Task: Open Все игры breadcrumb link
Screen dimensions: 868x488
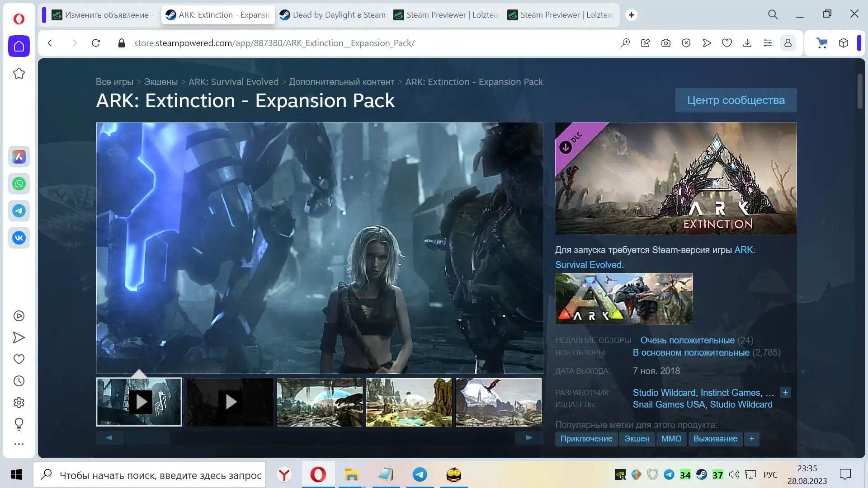Action: (114, 82)
